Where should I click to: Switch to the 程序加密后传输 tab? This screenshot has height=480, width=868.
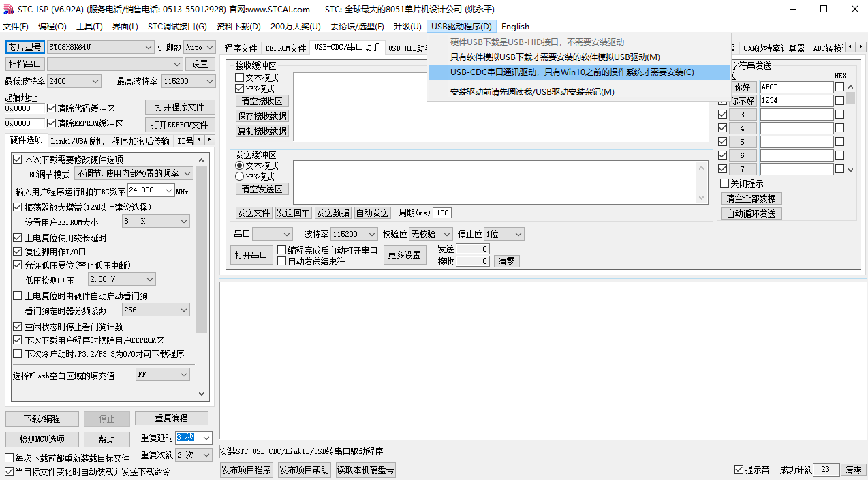(141, 141)
